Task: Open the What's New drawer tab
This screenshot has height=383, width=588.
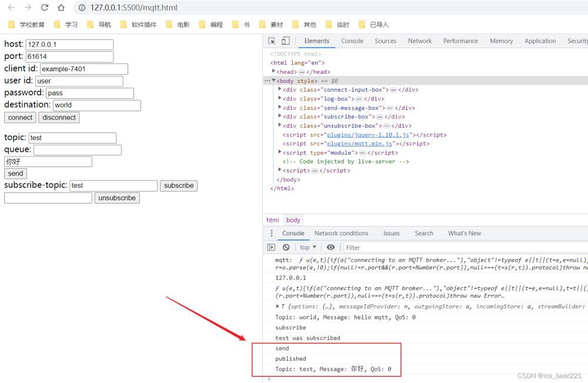Action: [x=464, y=233]
